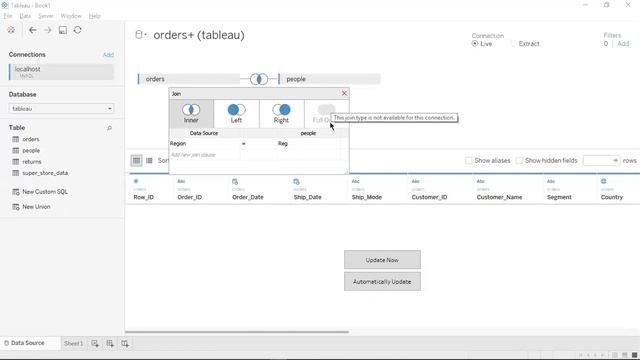Select the returns table in the Table list
The image size is (640, 360).
tap(32, 162)
